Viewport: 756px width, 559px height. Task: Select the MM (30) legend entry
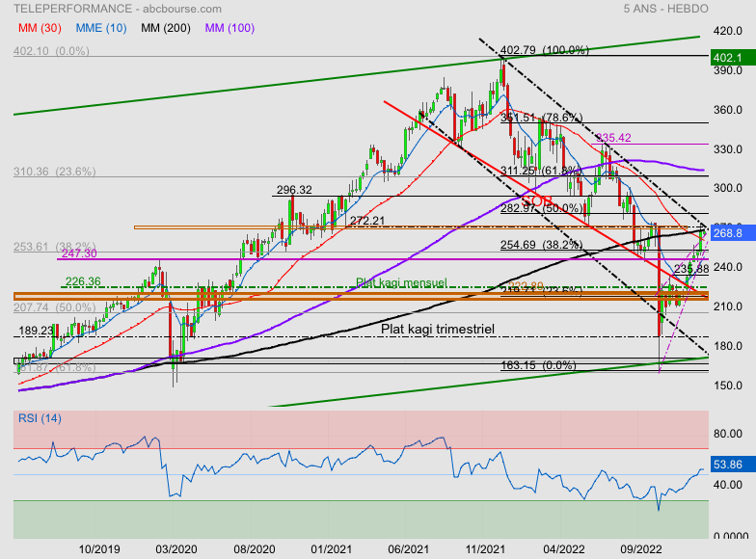[40, 28]
